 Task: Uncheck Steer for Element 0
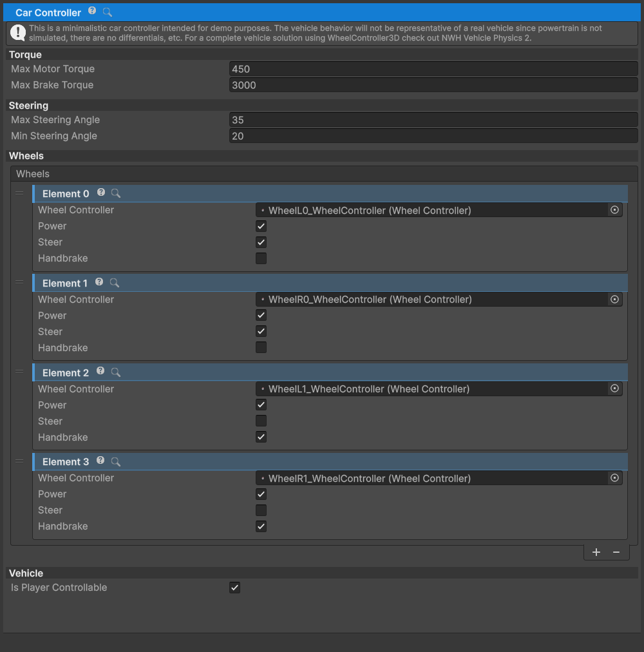tap(261, 242)
